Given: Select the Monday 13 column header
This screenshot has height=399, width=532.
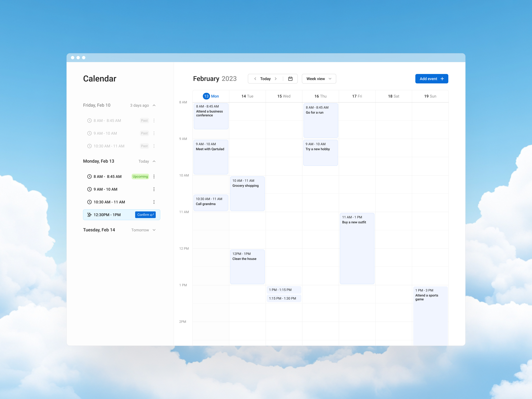Looking at the screenshot, I should [x=211, y=96].
